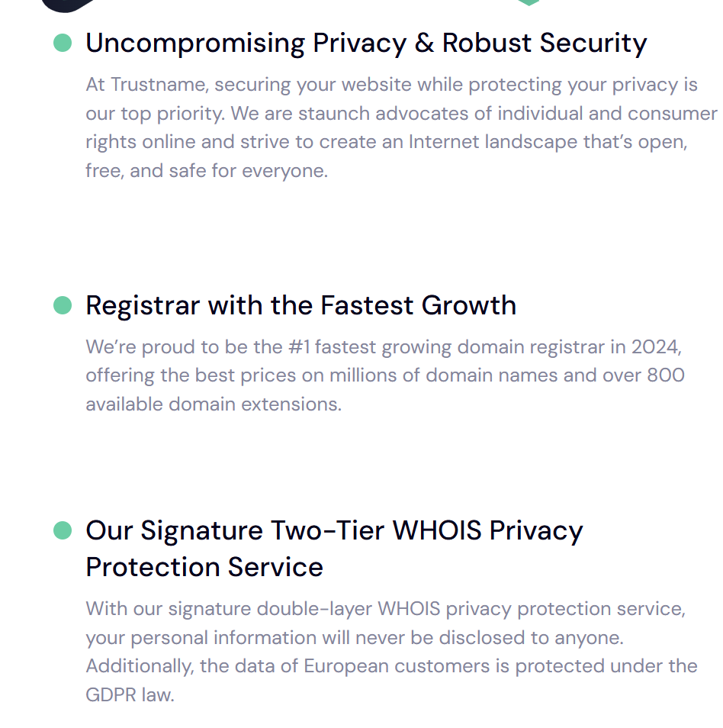Click the text "available domain extensions."

(214, 404)
